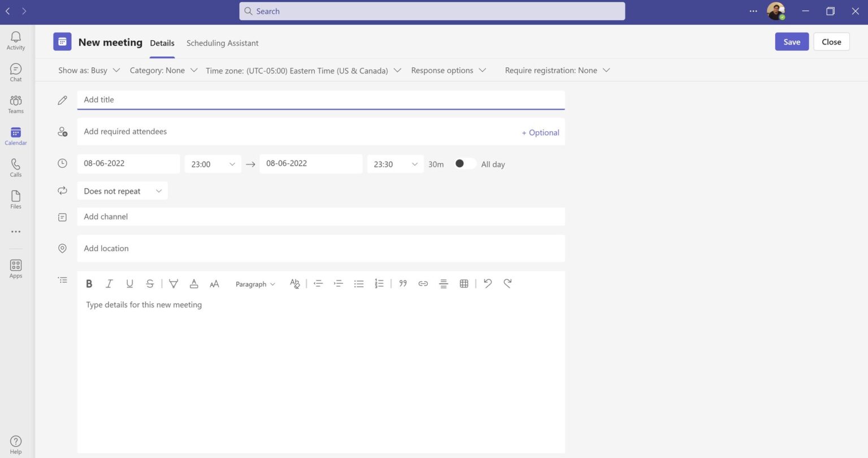This screenshot has height=458, width=868.
Task: Open the 23:00 start time dropdown
Action: point(213,164)
